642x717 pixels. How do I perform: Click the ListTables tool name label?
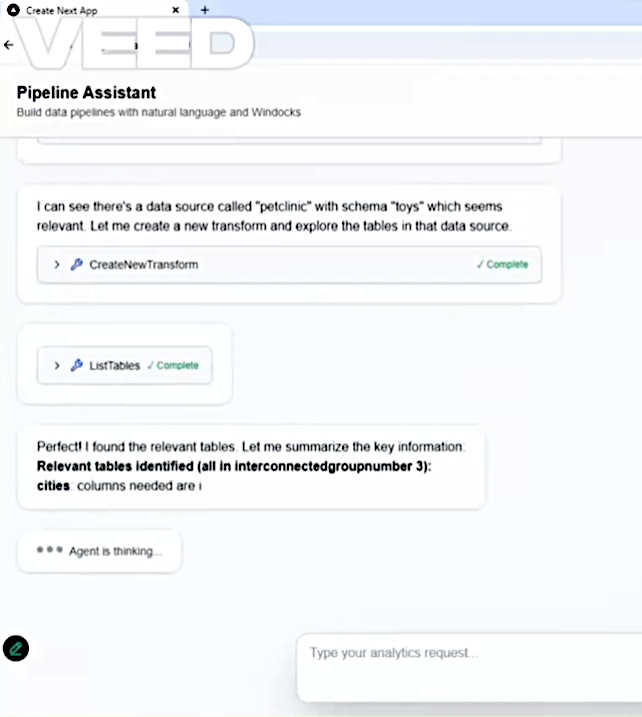(114, 366)
